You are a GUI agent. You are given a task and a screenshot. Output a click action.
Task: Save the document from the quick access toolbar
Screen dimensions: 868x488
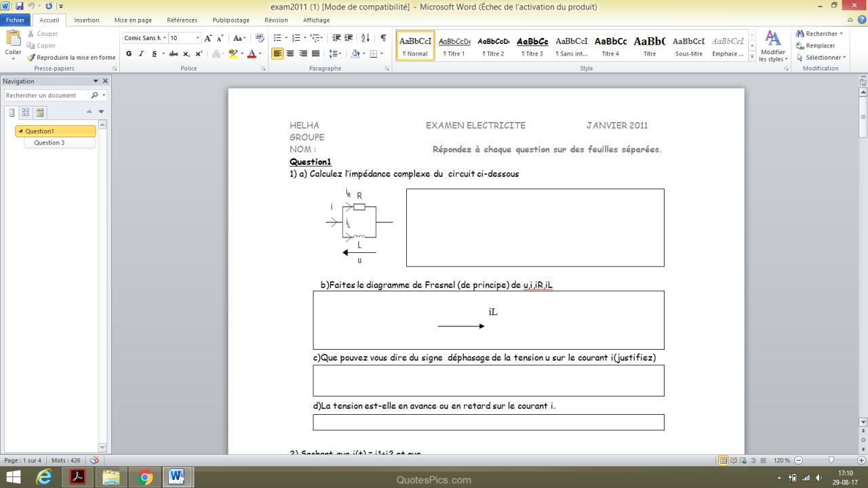(19, 7)
